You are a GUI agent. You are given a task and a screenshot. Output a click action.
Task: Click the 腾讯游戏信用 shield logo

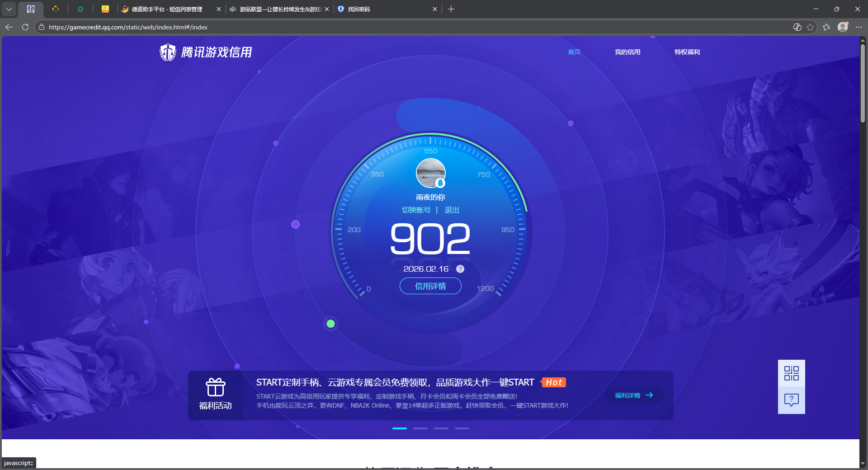[167, 52]
